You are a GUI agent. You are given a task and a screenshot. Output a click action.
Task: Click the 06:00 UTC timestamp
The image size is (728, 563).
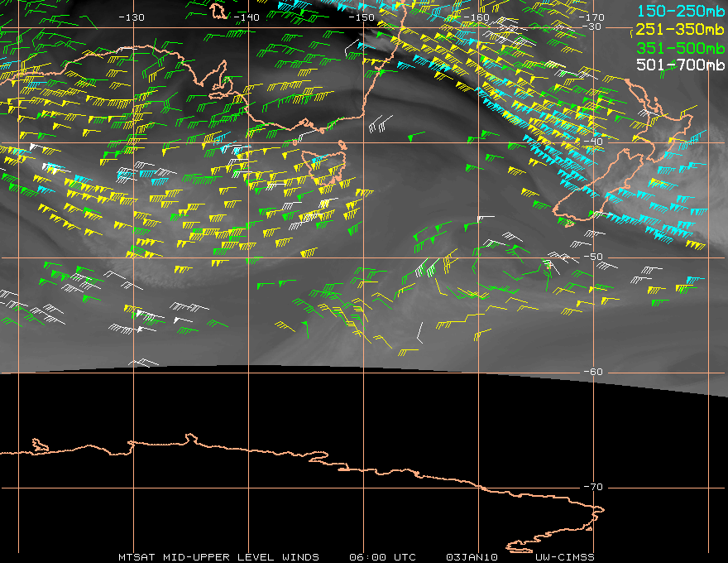(382, 557)
